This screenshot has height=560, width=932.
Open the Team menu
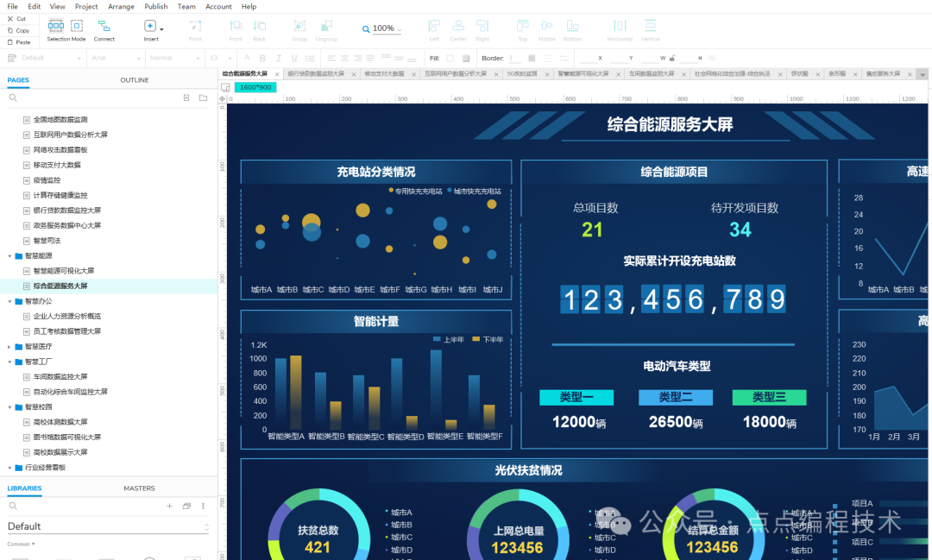(186, 7)
